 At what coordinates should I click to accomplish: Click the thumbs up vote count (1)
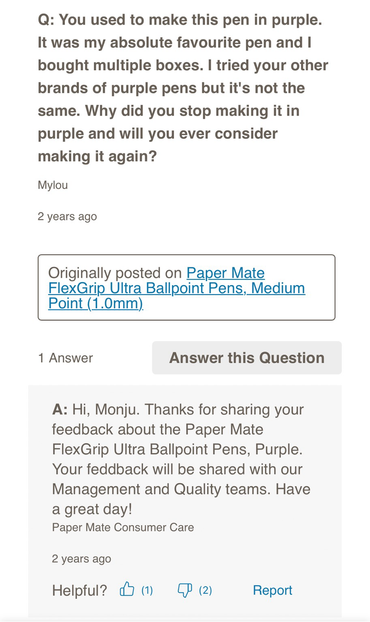point(147,590)
